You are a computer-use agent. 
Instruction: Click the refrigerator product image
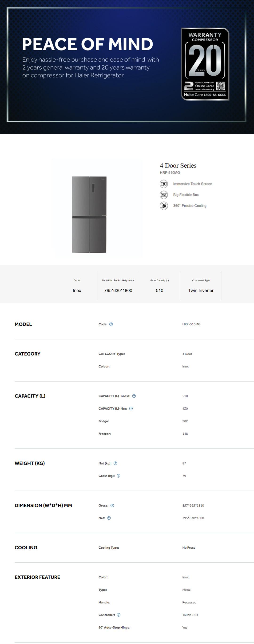pyautogui.click(x=89, y=215)
